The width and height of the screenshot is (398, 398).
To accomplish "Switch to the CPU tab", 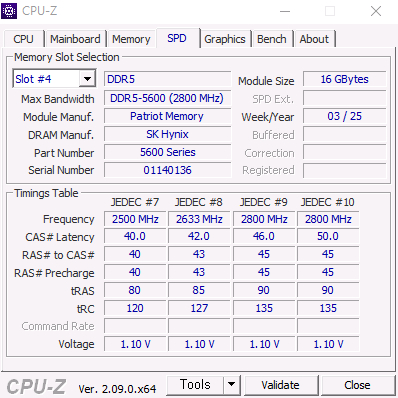I will [23, 39].
